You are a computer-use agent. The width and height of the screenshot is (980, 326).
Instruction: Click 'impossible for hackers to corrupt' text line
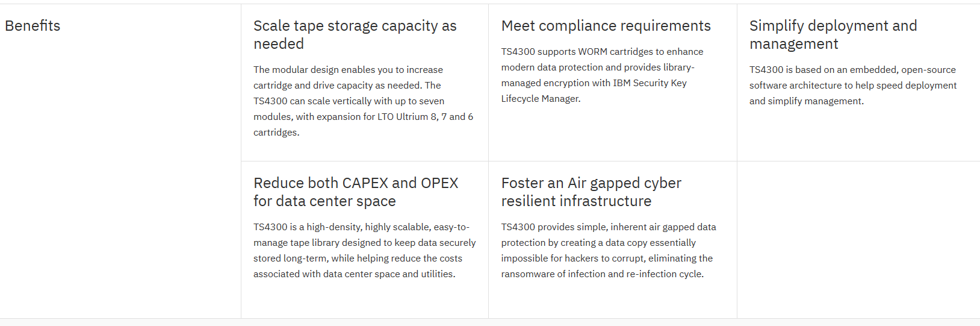coord(607,259)
